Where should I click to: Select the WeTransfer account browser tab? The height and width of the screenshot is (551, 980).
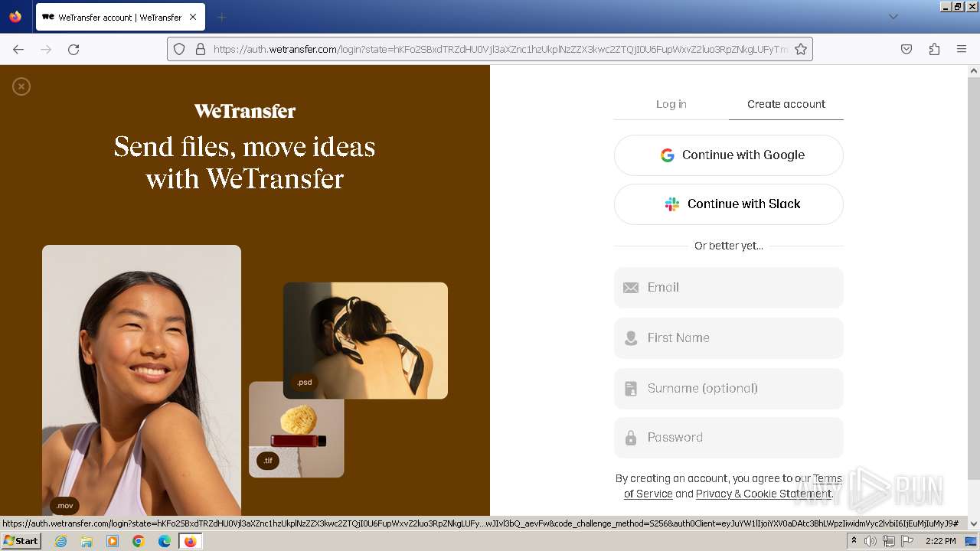point(119,17)
